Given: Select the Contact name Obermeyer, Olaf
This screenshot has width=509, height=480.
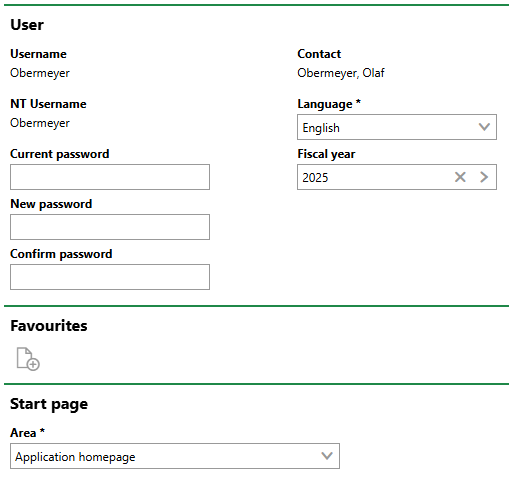Looking at the screenshot, I should pyautogui.click(x=341, y=73).
